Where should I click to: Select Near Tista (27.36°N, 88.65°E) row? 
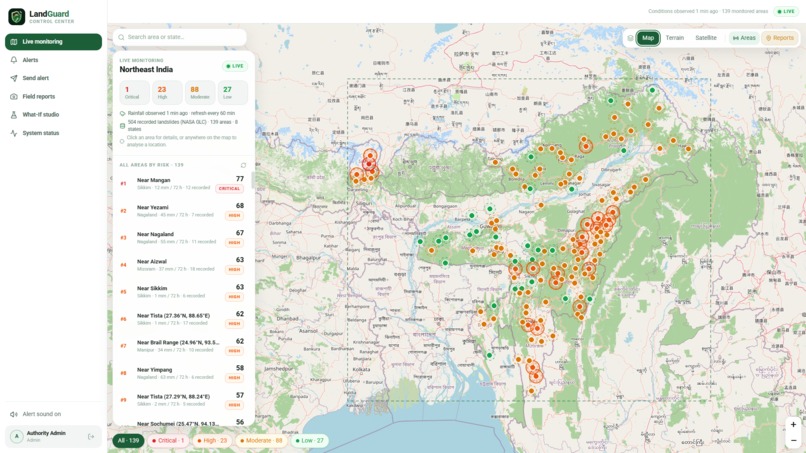point(182,319)
